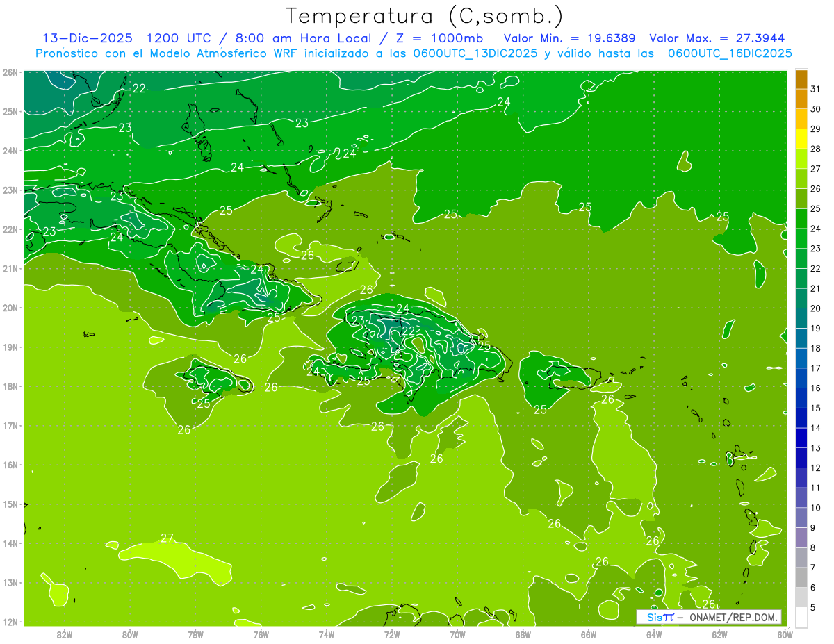834x644 pixels.
Task: Click the "30" label on the color bar
Action: point(816,109)
